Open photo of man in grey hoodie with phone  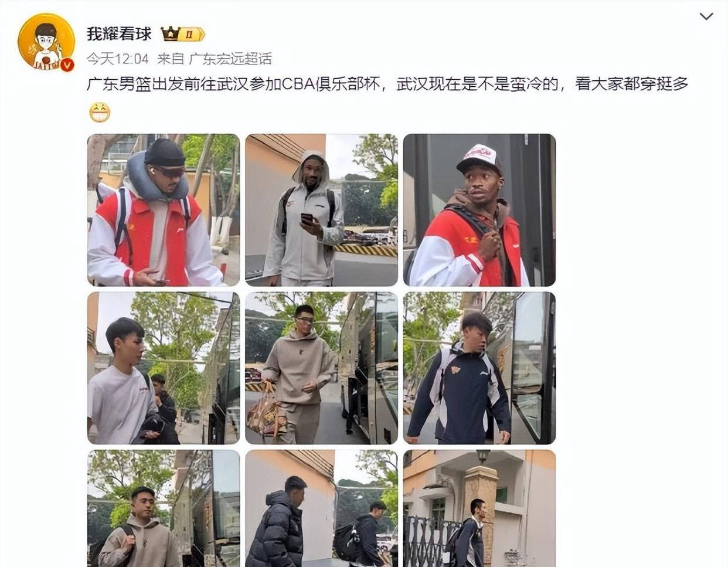321,210
